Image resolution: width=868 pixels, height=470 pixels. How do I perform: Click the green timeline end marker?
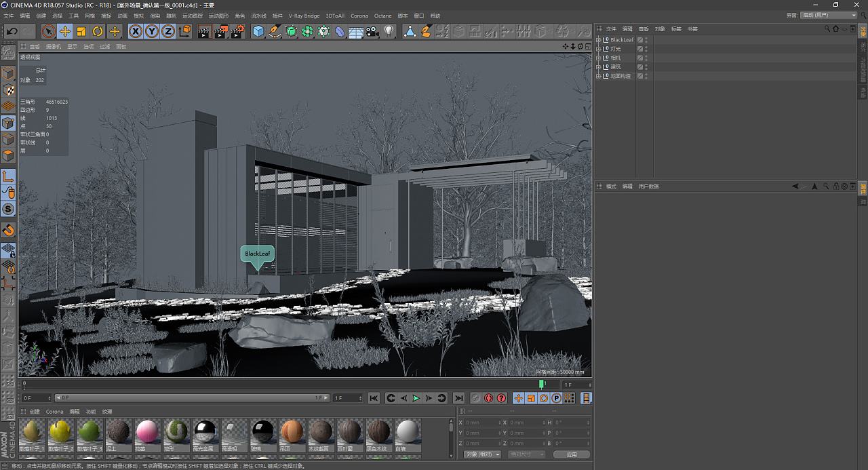[541, 384]
